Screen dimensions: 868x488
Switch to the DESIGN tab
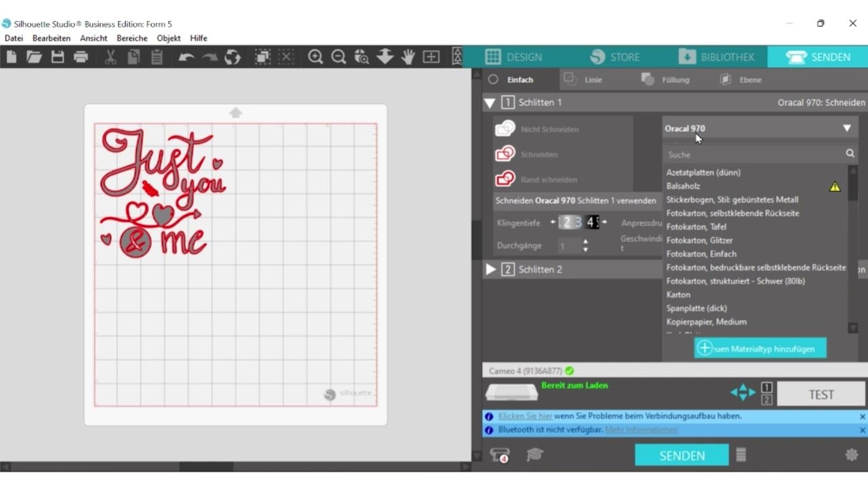[x=513, y=57]
